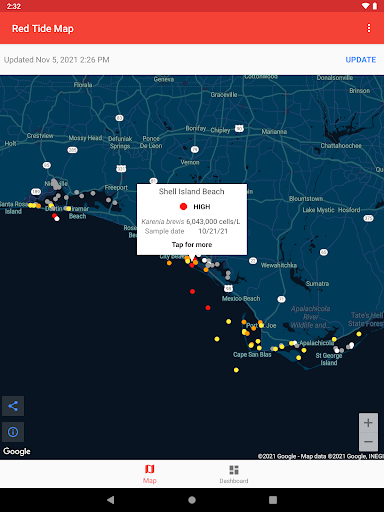Image resolution: width=384 pixels, height=512 pixels.
Task: Switch to the Dashboard tab
Action: click(x=234, y=474)
